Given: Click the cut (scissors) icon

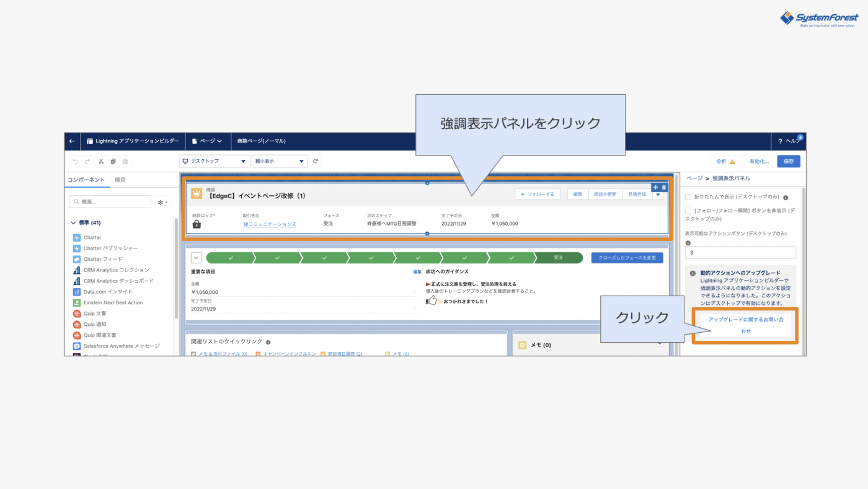Looking at the screenshot, I should (x=101, y=162).
